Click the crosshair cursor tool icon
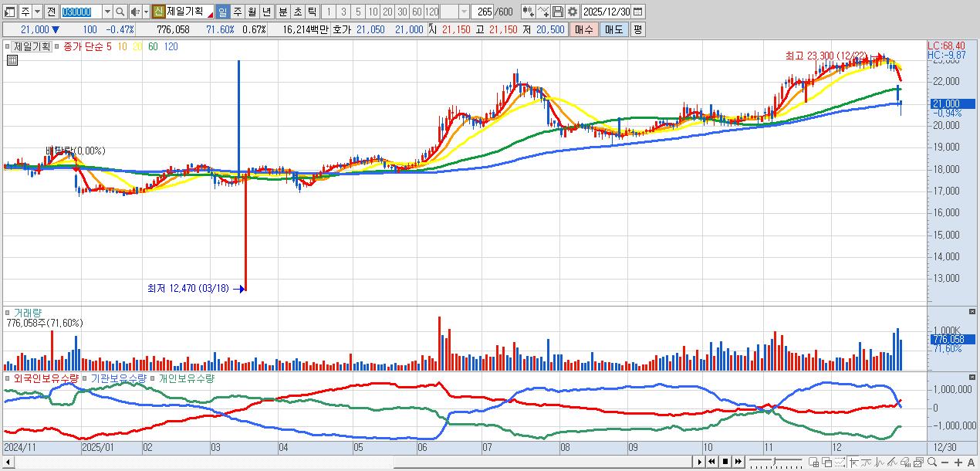 pyautogui.click(x=854, y=462)
